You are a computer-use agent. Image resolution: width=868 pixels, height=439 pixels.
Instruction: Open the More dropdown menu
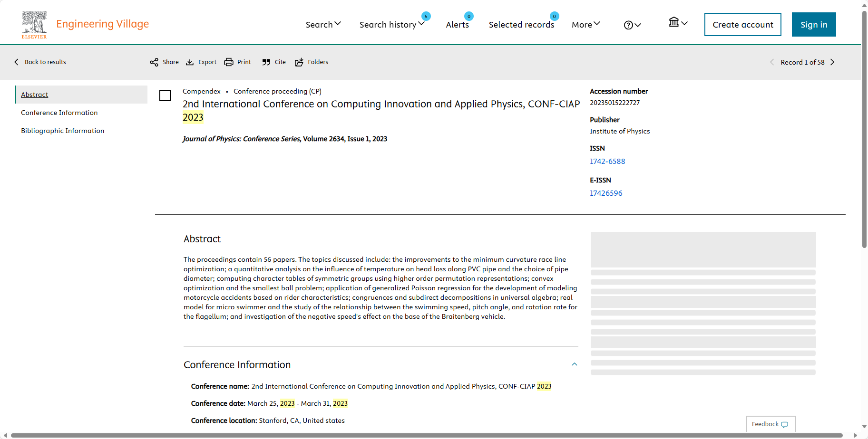[x=585, y=25]
